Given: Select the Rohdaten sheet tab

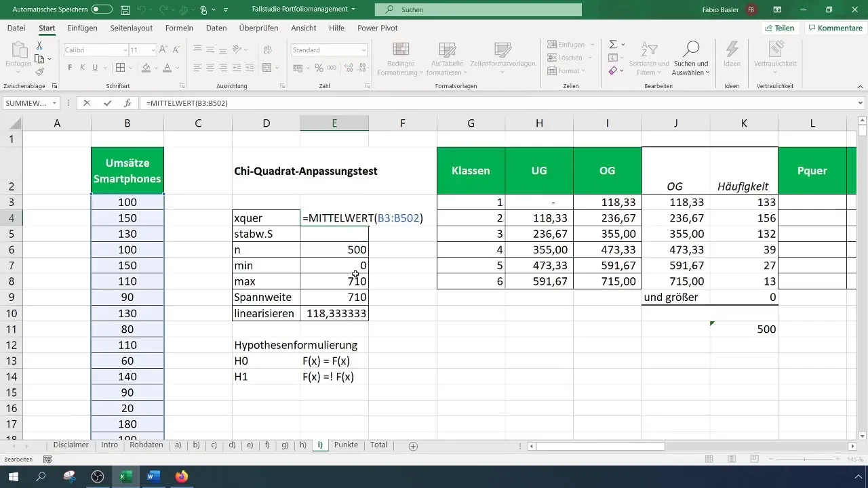Looking at the screenshot, I should point(146,445).
